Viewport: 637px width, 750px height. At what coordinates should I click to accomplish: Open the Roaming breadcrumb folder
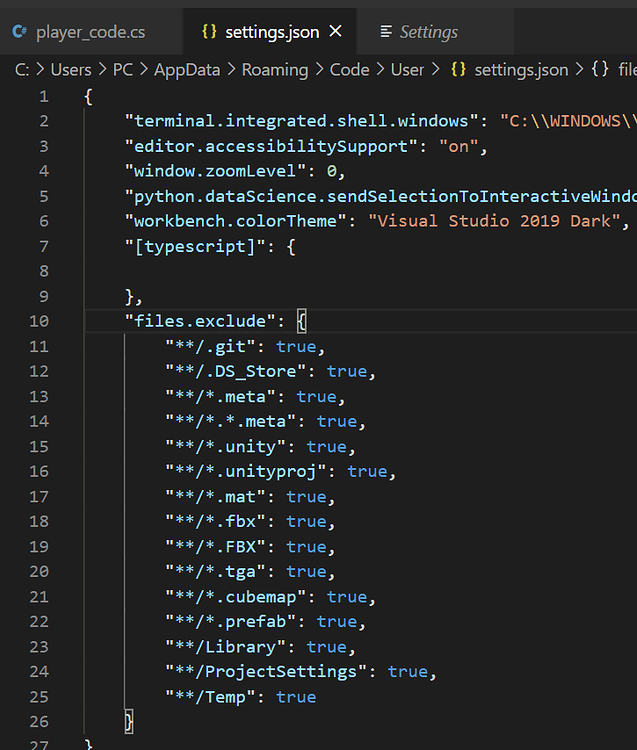pyautogui.click(x=275, y=70)
